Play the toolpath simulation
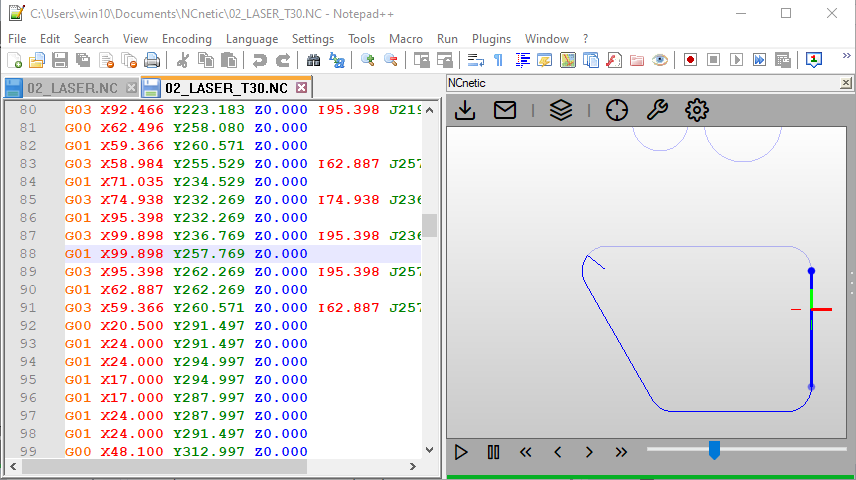 click(x=461, y=452)
